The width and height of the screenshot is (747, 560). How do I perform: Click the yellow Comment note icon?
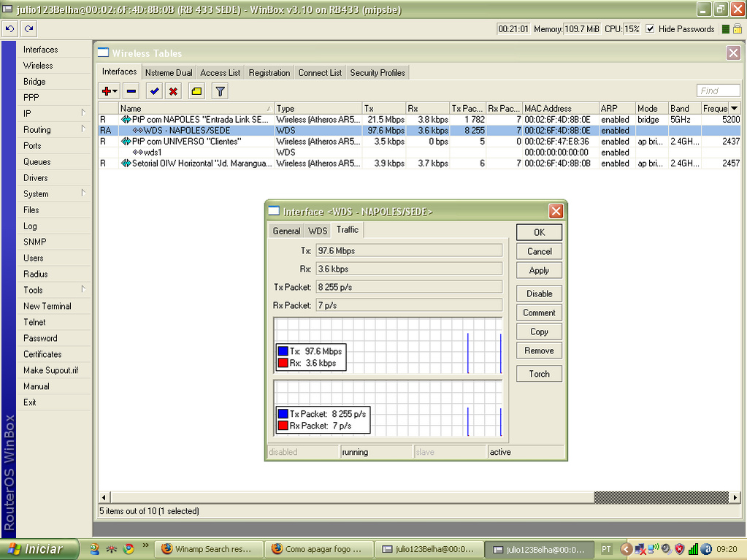coord(196,91)
